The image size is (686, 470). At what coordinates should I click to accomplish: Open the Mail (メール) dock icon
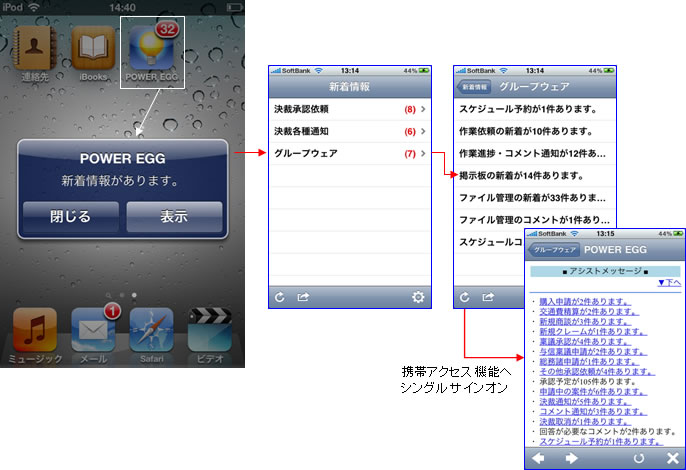[x=93, y=330]
